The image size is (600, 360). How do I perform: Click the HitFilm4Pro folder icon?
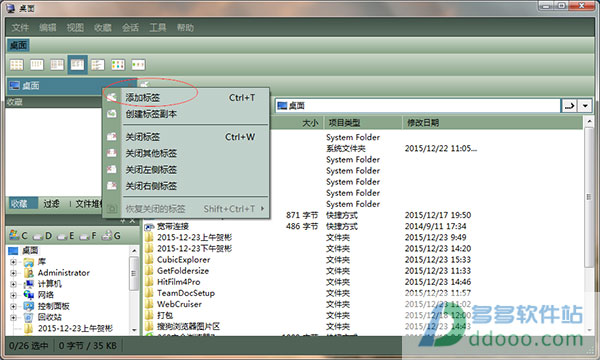click(x=149, y=282)
